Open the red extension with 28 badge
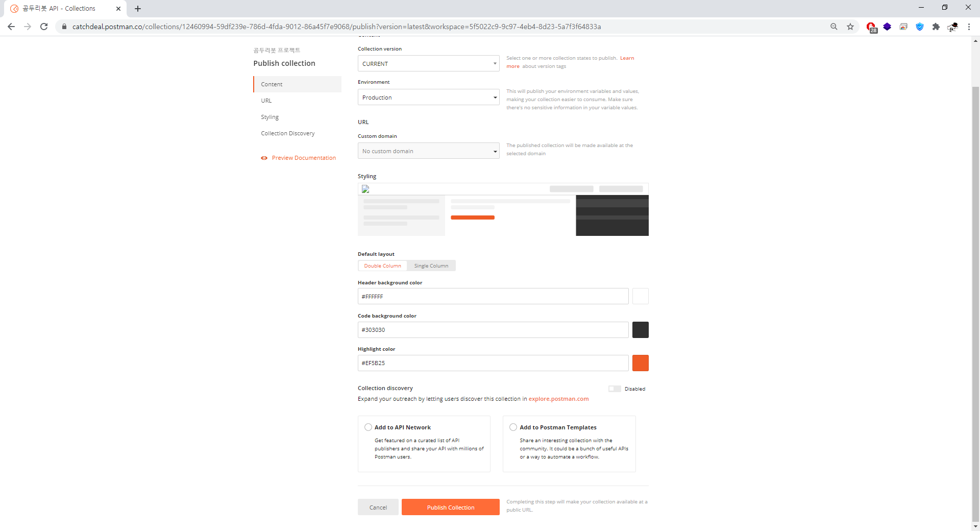Screen dimensions: 980x531 [871, 27]
